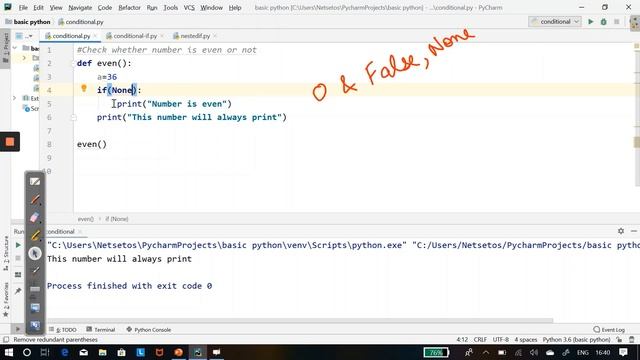Open the File menu

pos(23,8)
